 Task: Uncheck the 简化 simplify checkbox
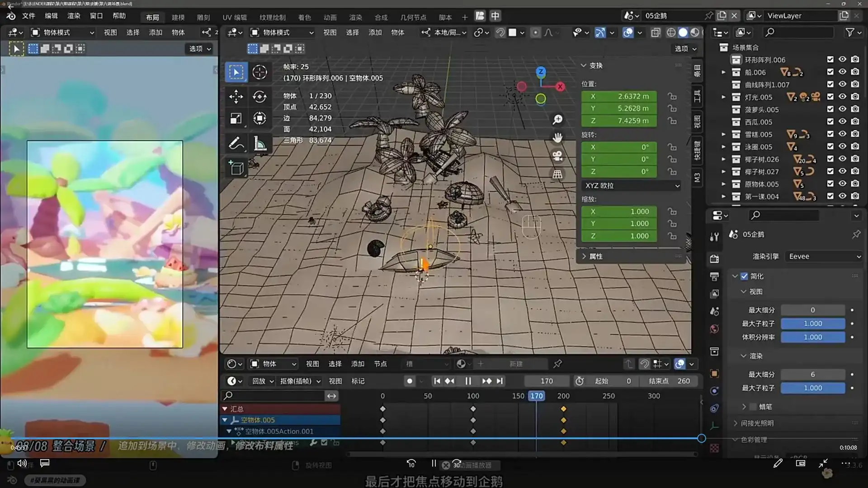[744, 276]
